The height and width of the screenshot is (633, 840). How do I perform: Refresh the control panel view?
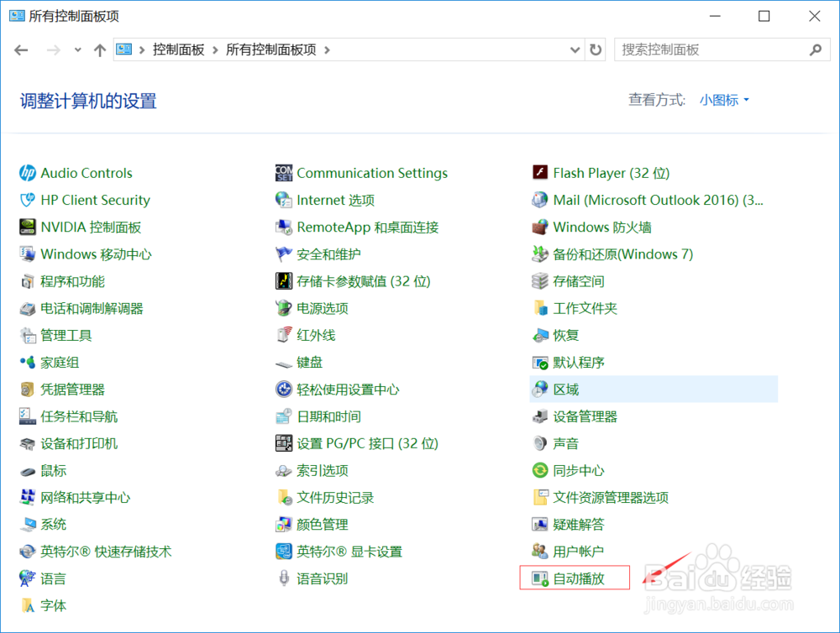(596, 50)
